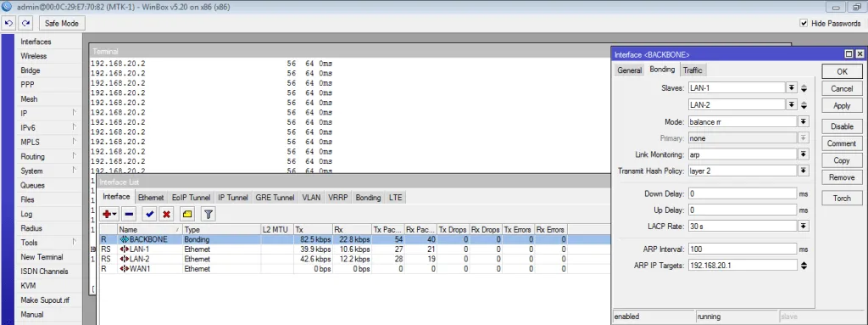Toggle the Hide Passwords checkbox
This screenshot has width=868, height=325.
click(804, 23)
